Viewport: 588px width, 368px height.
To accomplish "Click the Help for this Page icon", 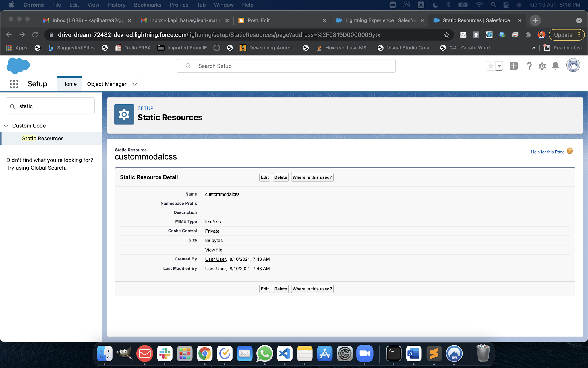I will [x=569, y=151].
